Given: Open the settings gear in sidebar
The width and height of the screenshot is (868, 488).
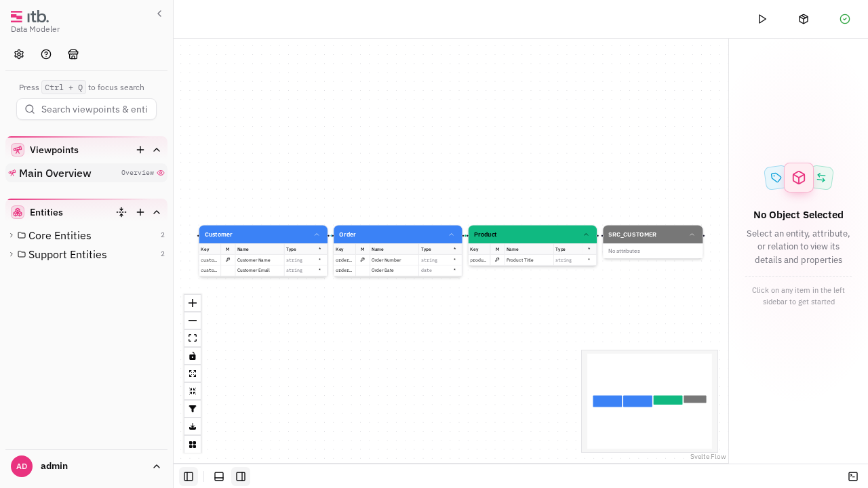Looking at the screenshot, I should [x=19, y=54].
